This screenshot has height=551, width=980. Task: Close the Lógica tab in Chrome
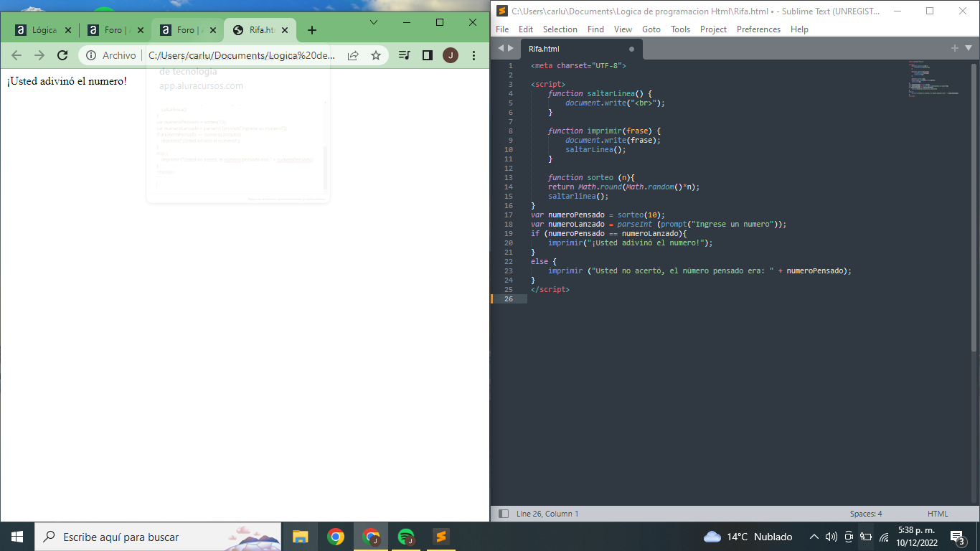coord(68,30)
